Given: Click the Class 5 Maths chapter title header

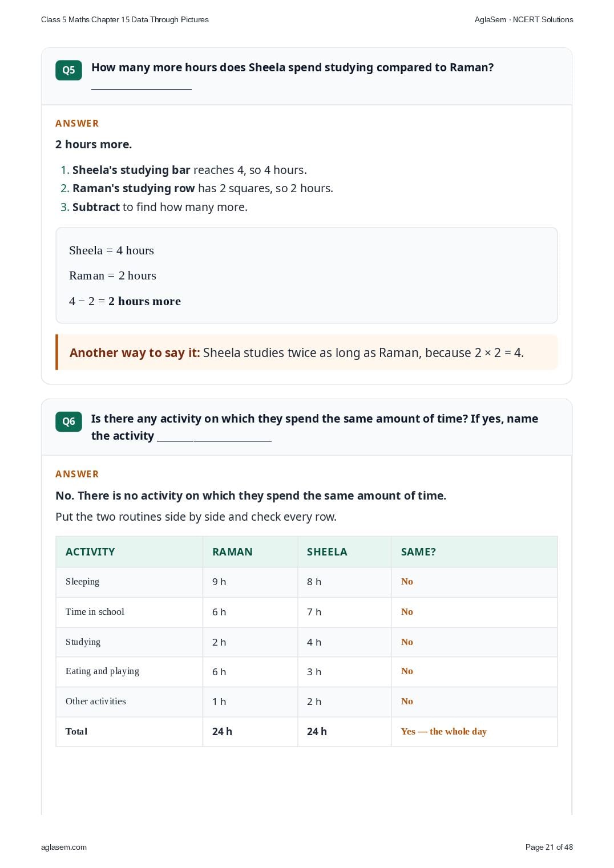Looking at the screenshot, I should (125, 19).
